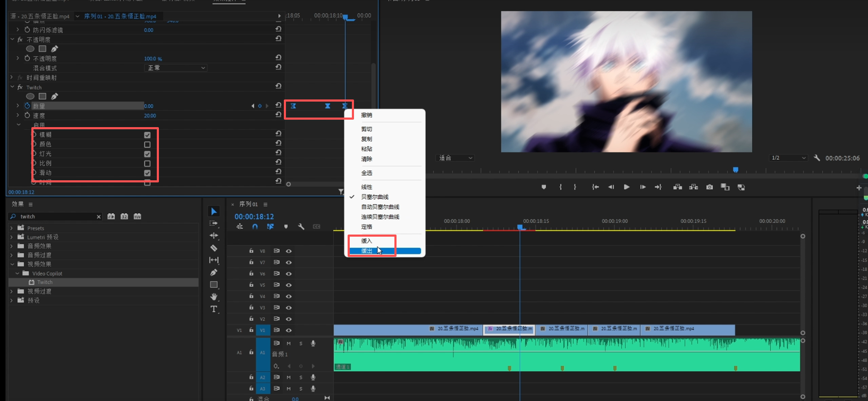Image resolution: width=868 pixels, height=401 pixels.
Task: Expand 时间重映射 effect
Action: click(x=12, y=78)
